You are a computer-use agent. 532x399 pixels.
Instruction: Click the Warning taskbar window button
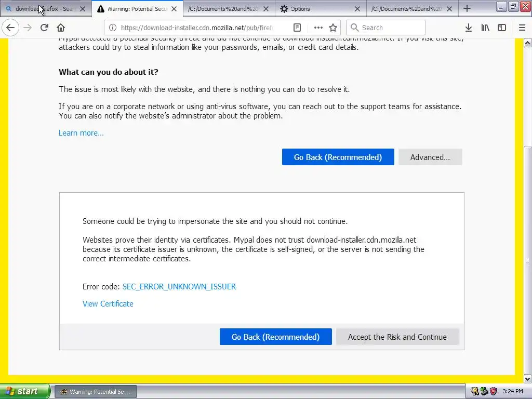[96, 392]
